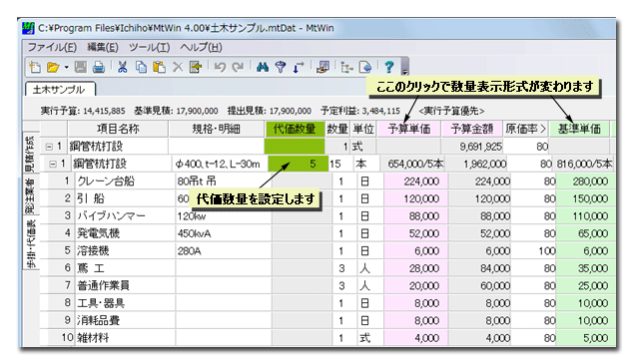Select the 代価数量 cell showing 5
The image size is (633, 364).
point(299,165)
